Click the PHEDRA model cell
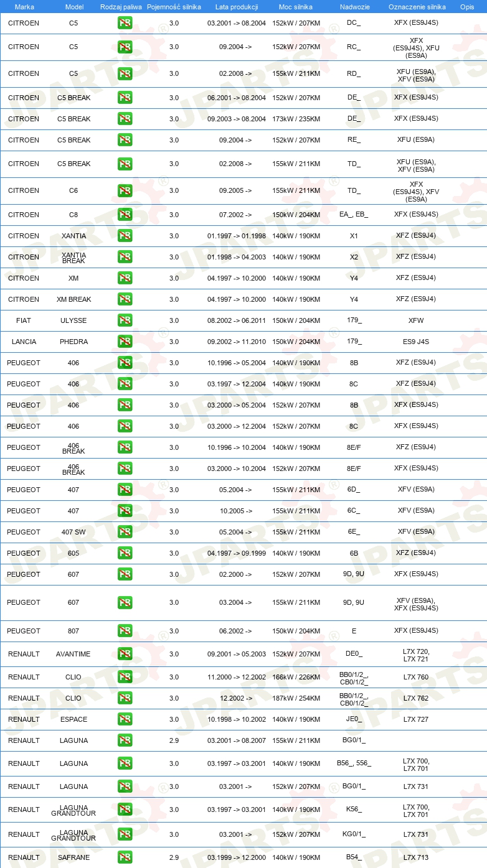This screenshot has width=487, height=868. click(73, 342)
